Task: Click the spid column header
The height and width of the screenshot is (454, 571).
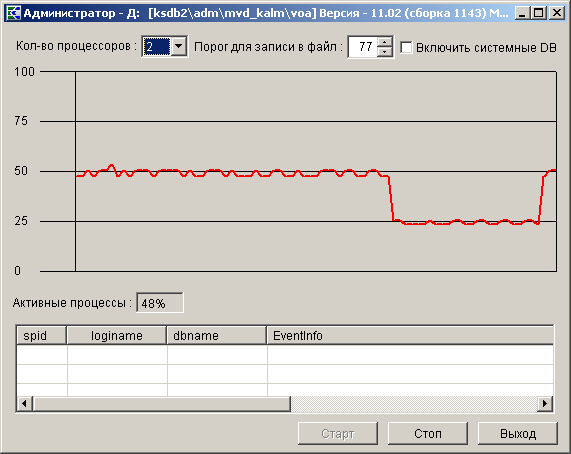Action: pyautogui.click(x=42, y=335)
